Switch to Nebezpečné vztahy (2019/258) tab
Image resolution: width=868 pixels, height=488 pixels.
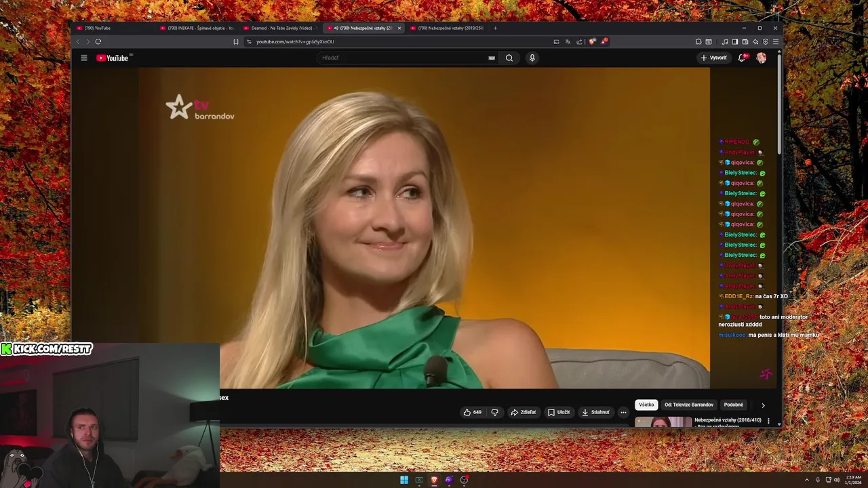(448, 28)
